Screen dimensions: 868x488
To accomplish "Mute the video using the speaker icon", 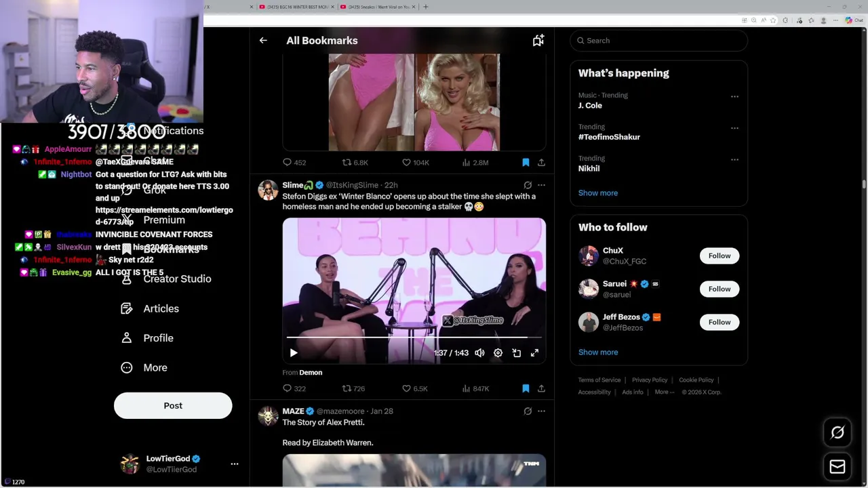I will pos(479,352).
